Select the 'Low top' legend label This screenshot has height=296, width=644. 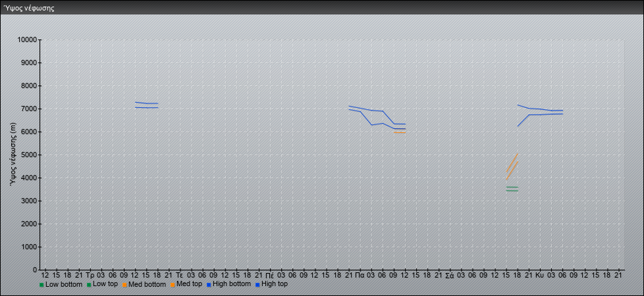[x=105, y=284]
